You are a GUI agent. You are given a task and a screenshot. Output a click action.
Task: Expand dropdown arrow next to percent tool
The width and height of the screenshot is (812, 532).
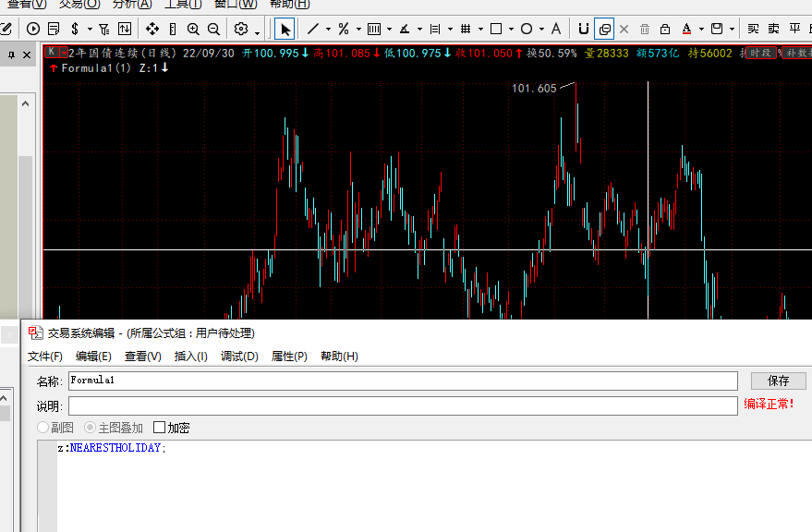(x=358, y=30)
